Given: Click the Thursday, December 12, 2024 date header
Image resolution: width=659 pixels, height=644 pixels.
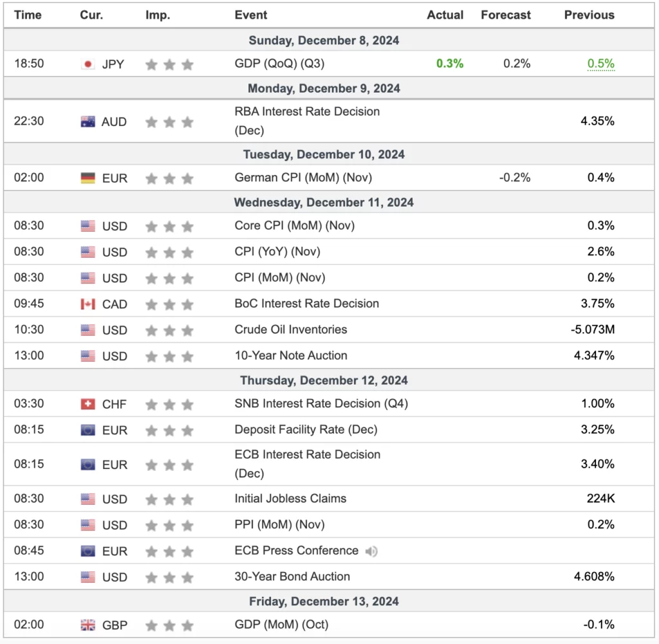Looking at the screenshot, I should (324, 381).
